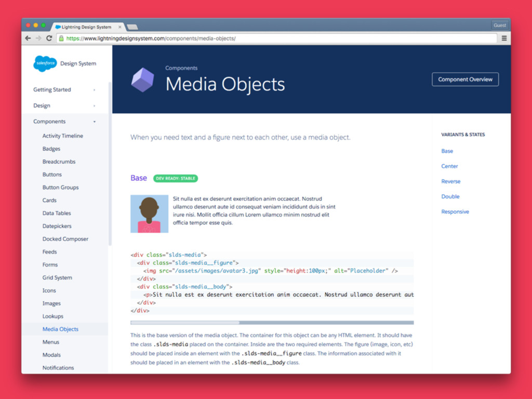Open a new browser tab
The image size is (532, 399).
(x=132, y=27)
